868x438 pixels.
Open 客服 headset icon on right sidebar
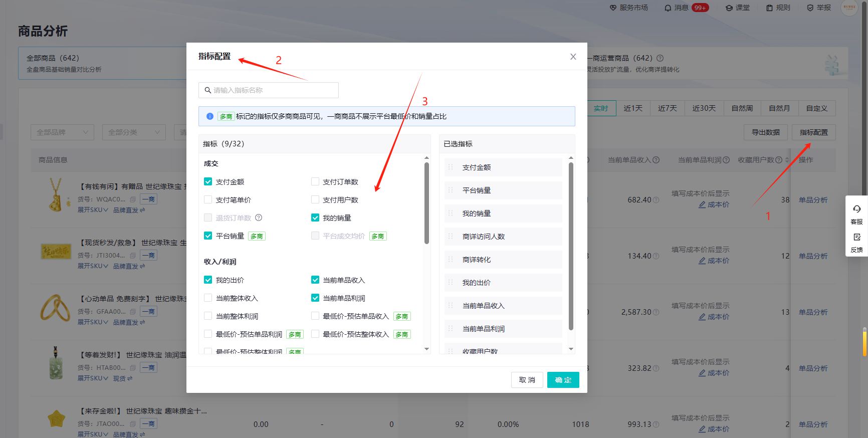coord(856,209)
